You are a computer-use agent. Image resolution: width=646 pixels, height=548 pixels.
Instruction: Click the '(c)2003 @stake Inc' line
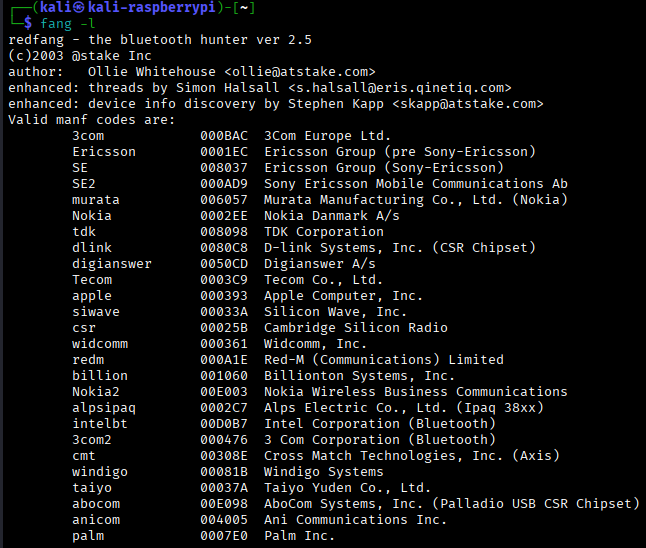tap(80, 56)
